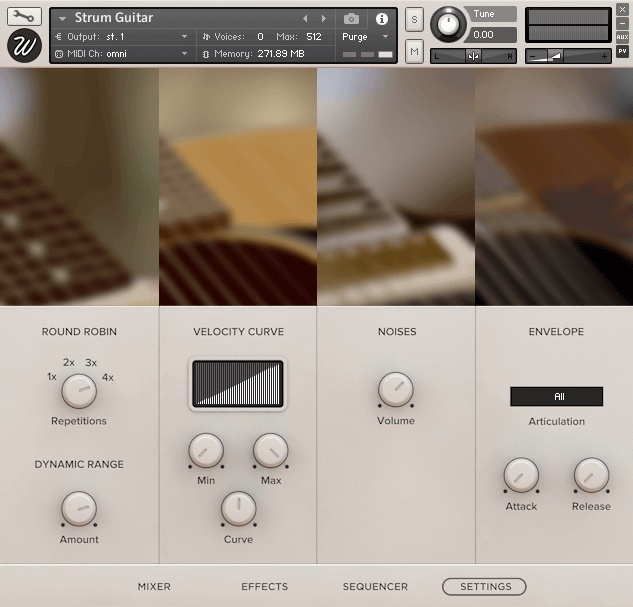The width and height of the screenshot is (633, 607).
Task: Click the AUX sends button
Action: click(623, 36)
